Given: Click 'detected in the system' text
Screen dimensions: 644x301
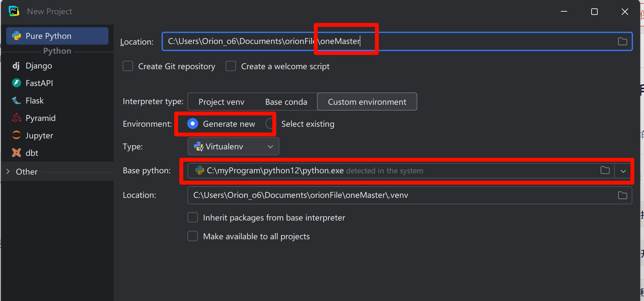Looking at the screenshot, I should (x=385, y=171).
